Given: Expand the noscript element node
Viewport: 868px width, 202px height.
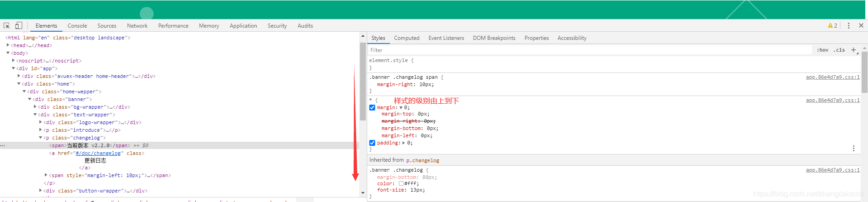Looking at the screenshot, I should [x=14, y=61].
